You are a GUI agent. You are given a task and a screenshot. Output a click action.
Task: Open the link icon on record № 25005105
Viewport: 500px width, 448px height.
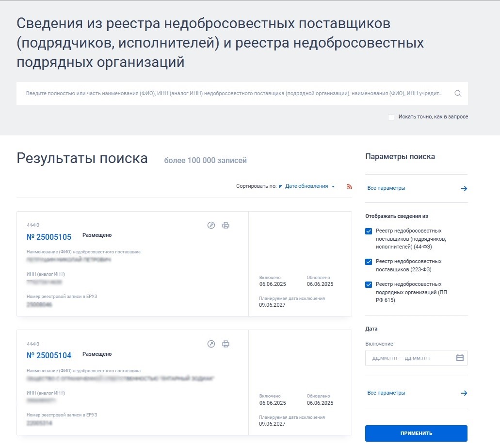click(x=211, y=225)
